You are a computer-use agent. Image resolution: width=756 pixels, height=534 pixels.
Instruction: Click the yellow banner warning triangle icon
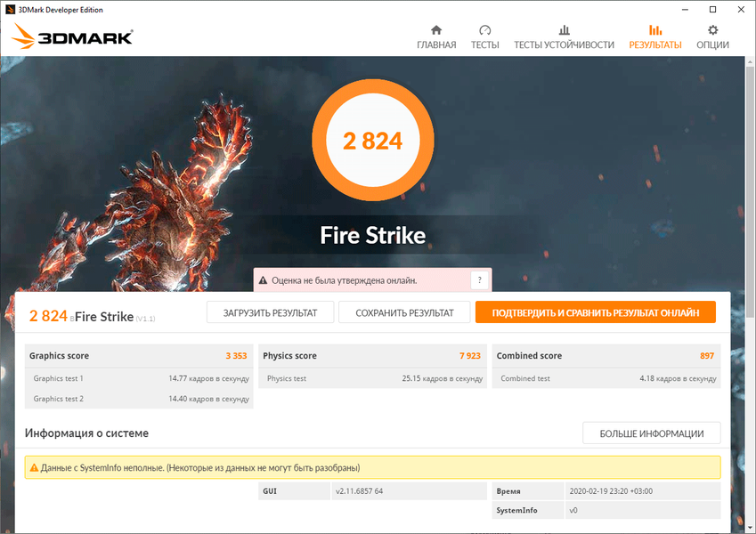coord(34,467)
